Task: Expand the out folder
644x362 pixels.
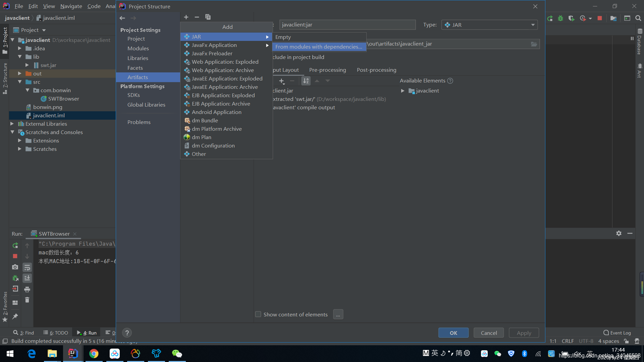Action: click(20, 73)
